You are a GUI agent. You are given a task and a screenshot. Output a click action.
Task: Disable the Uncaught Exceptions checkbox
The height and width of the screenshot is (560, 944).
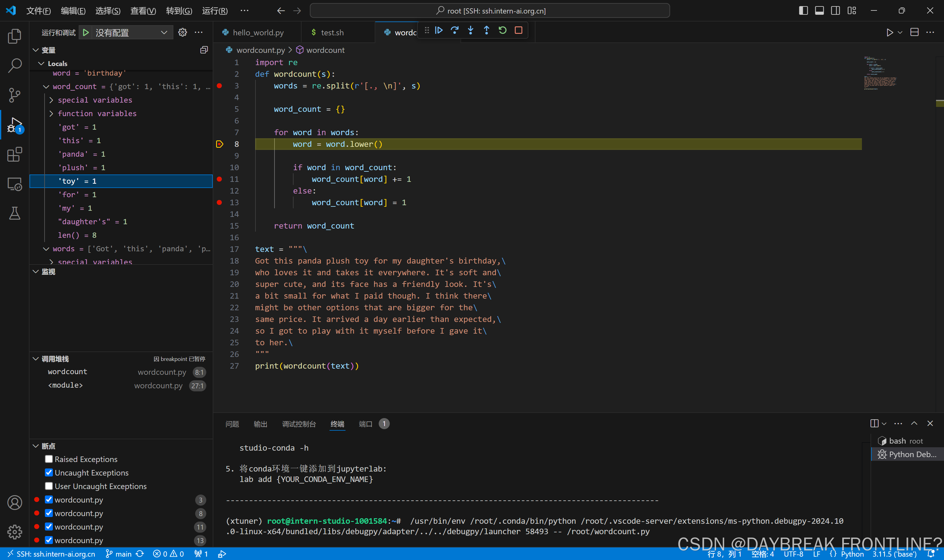49,472
